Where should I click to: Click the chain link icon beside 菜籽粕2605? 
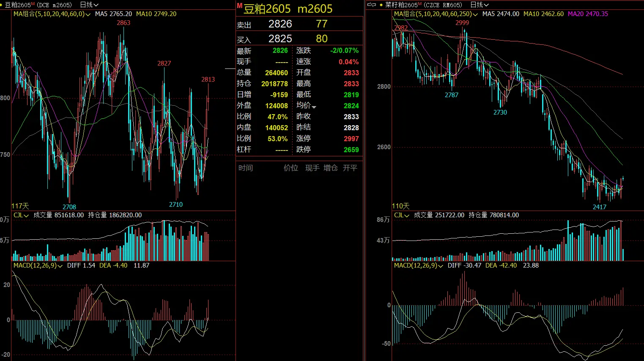click(372, 5)
